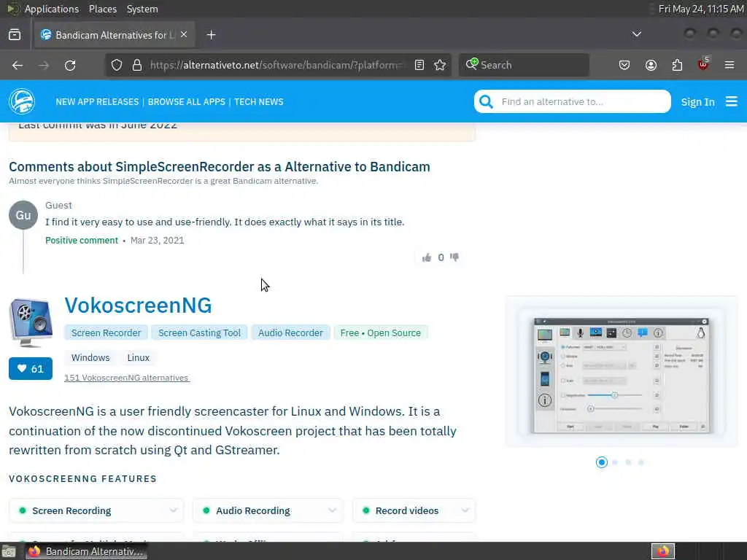
Task: Click the Gu guest avatar
Action: [x=23, y=215]
